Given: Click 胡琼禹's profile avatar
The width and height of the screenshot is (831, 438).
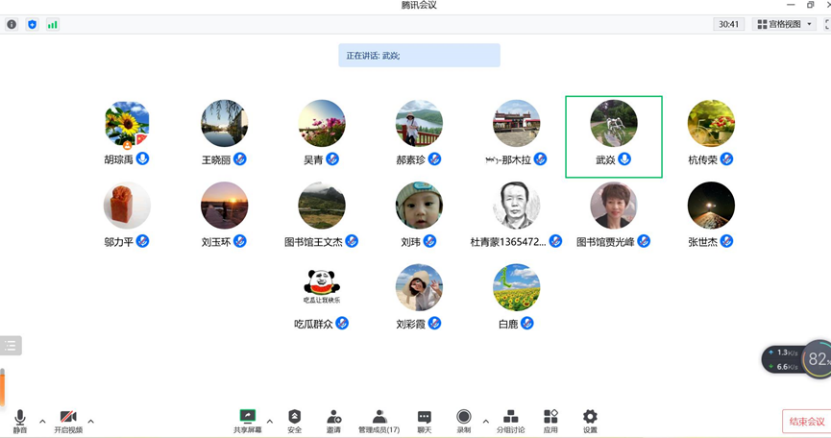Looking at the screenshot, I should (127, 124).
